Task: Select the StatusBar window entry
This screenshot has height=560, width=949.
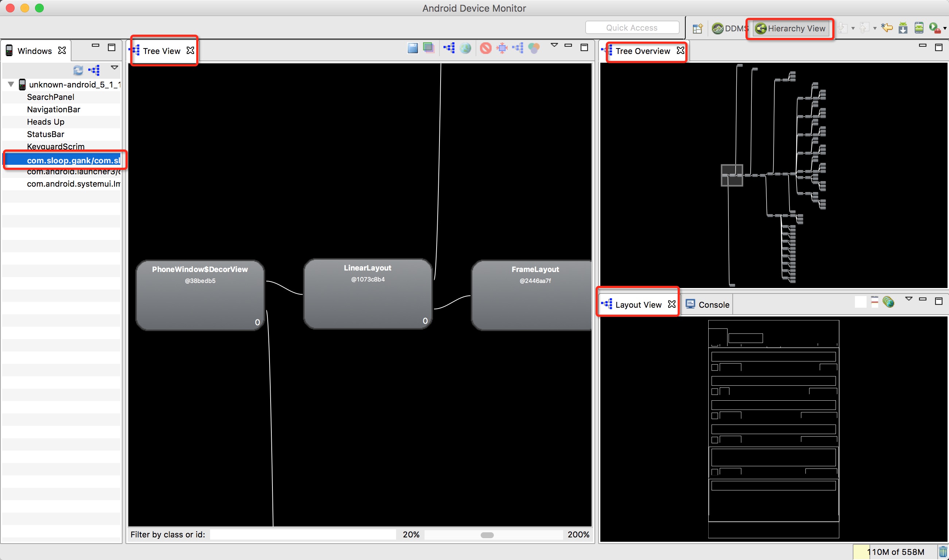Action: pos(62,134)
